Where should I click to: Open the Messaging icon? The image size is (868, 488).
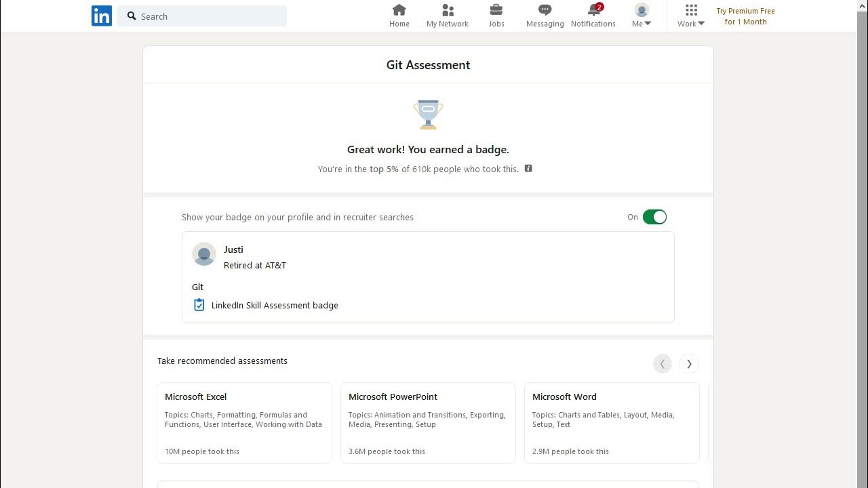(x=545, y=9)
